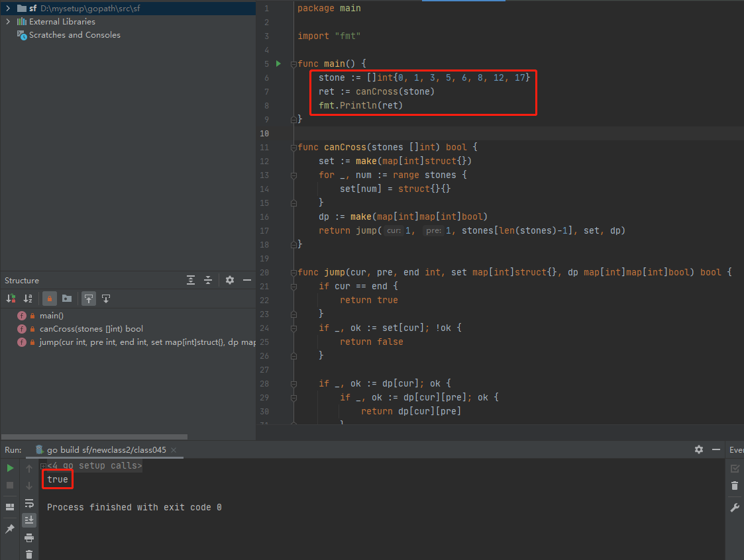Select go build class045 run tab
Screen dimensions: 744x560
106,450
